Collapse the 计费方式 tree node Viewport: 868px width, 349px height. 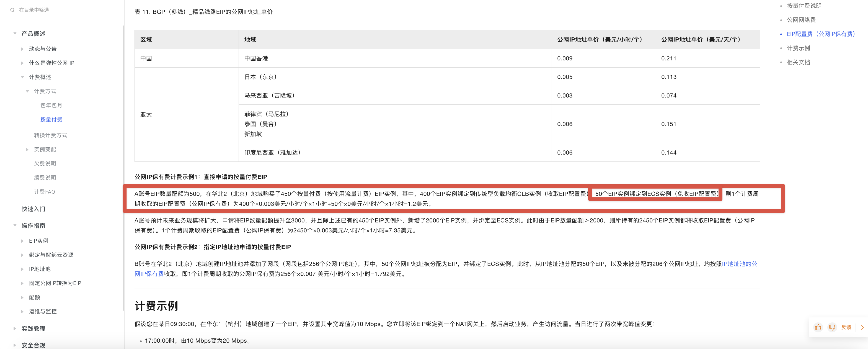[x=27, y=91]
